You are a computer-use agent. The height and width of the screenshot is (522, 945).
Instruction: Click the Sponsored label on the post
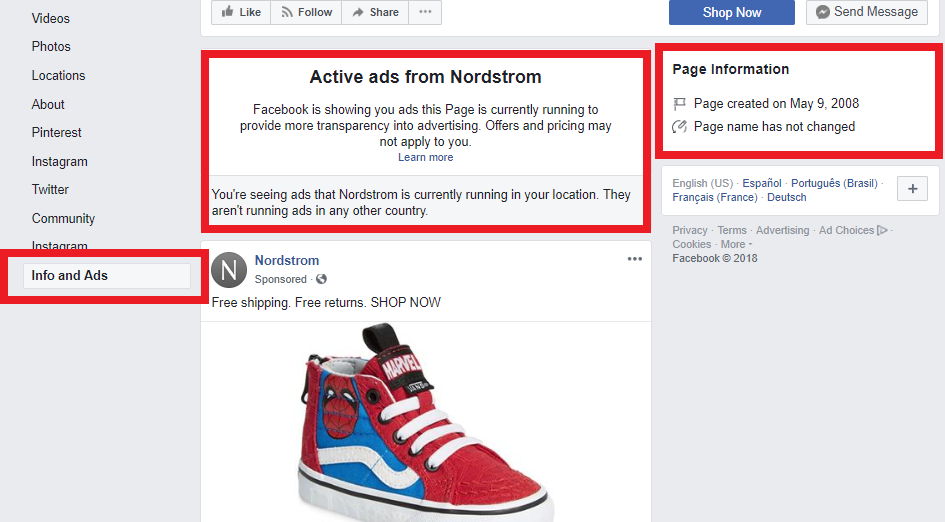tap(280, 279)
